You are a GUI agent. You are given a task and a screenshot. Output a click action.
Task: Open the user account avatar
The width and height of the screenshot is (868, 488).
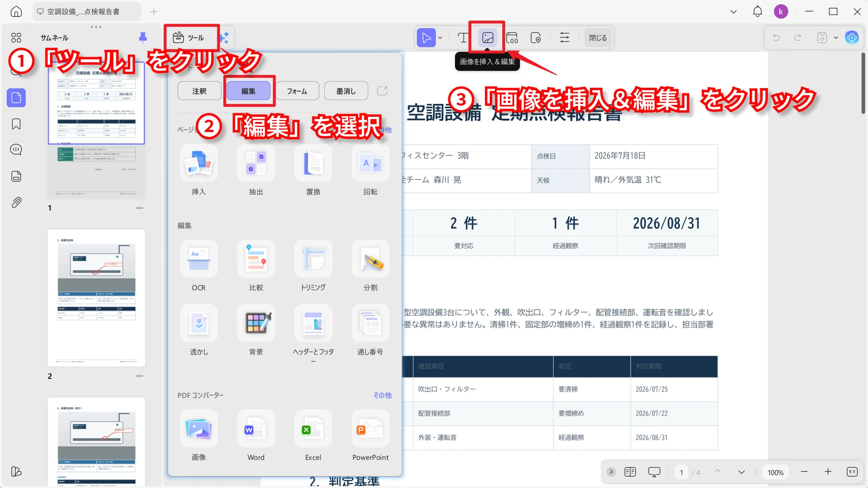[781, 11]
